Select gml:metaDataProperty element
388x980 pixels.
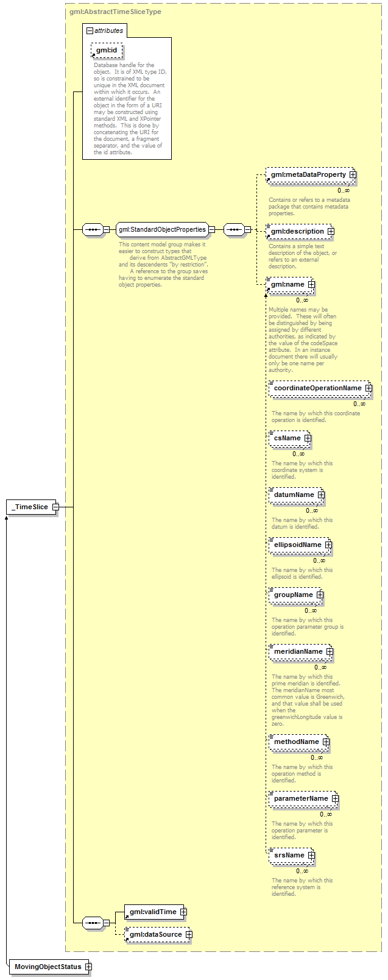(x=309, y=175)
